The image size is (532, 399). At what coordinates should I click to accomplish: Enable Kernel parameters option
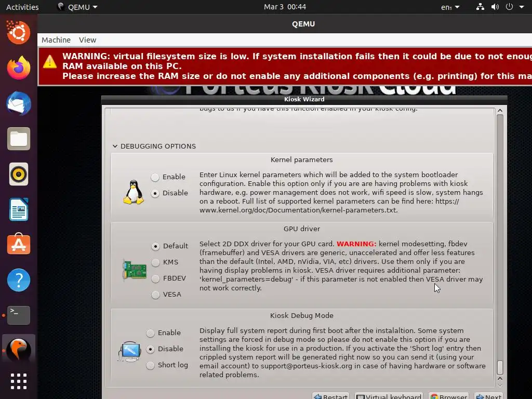155,177
